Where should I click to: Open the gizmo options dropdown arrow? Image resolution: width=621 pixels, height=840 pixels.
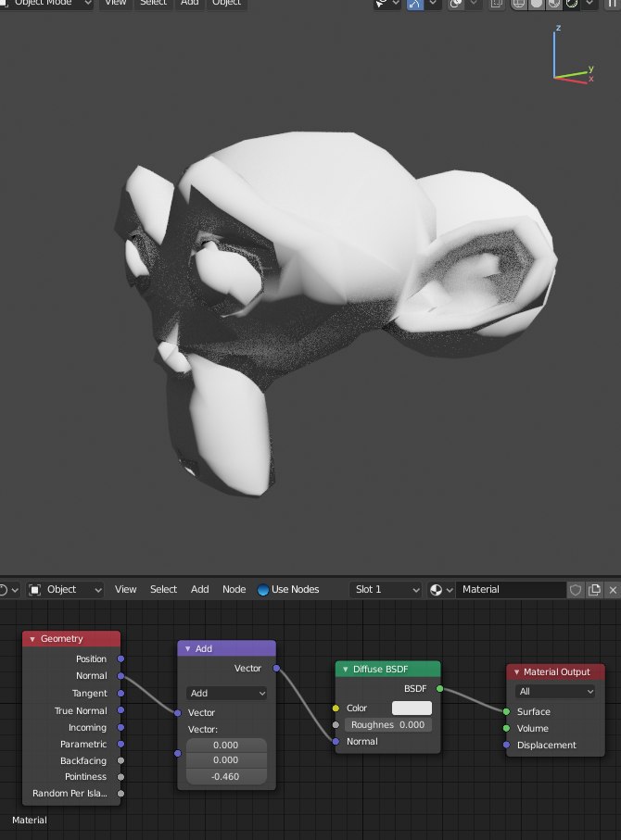(432, 4)
